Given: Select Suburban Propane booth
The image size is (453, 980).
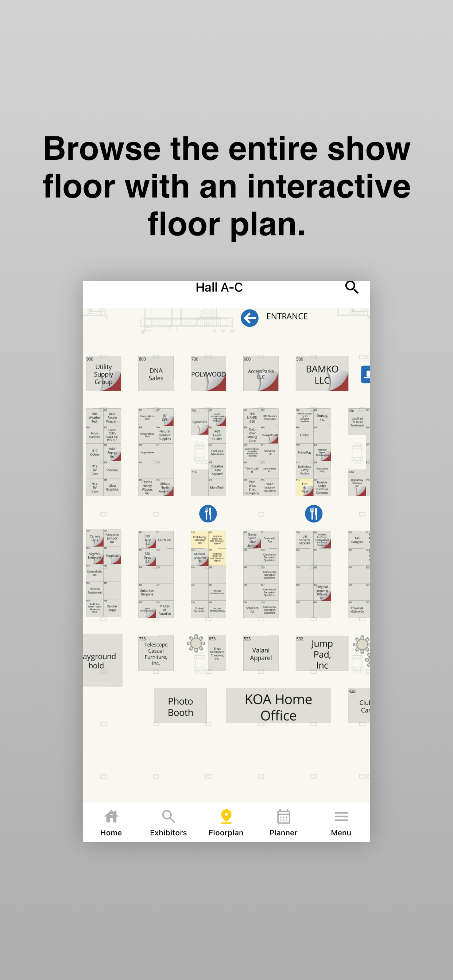Looking at the screenshot, I should [147, 592].
